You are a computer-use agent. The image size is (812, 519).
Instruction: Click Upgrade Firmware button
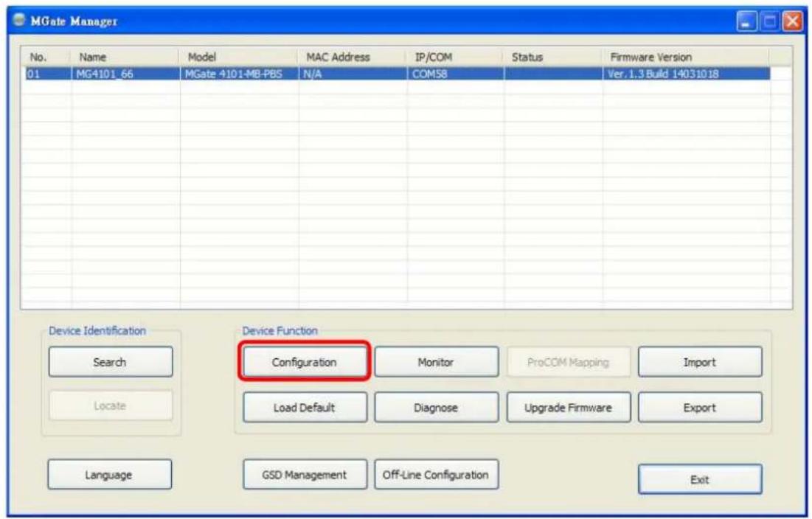[568, 407]
